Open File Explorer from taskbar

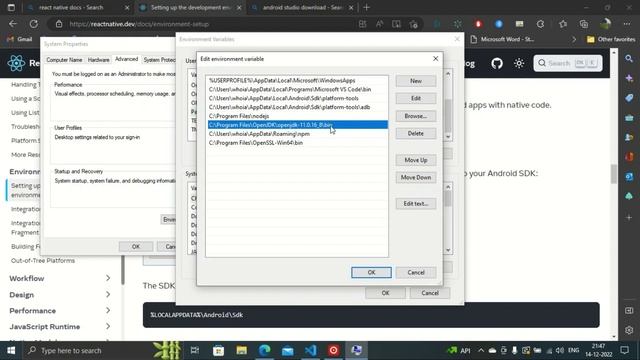tap(241, 350)
